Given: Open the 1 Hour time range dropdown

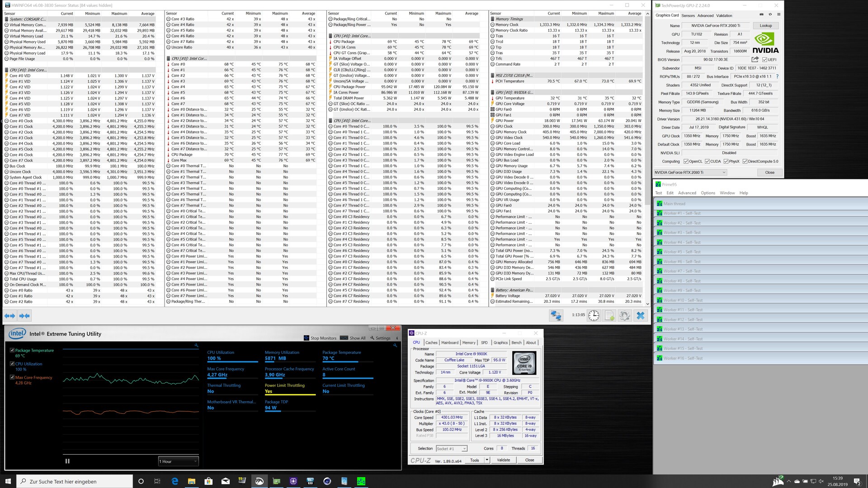Looking at the screenshot, I should pos(178,461).
